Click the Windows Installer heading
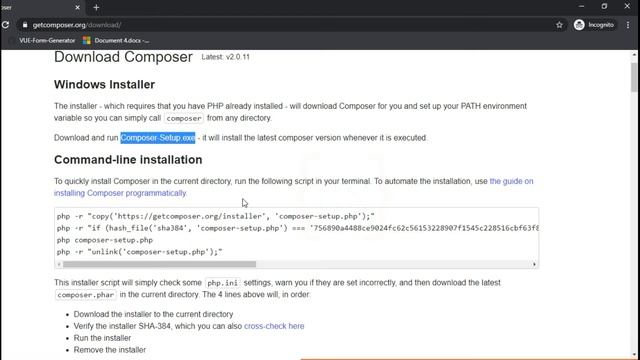This screenshot has height=360, width=640. point(104,84)
